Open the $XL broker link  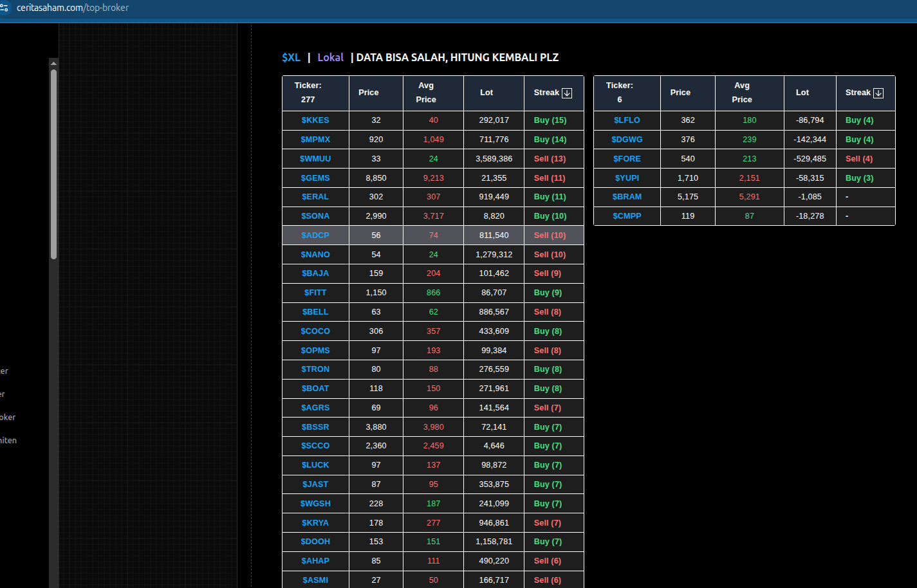click(291, 57)
